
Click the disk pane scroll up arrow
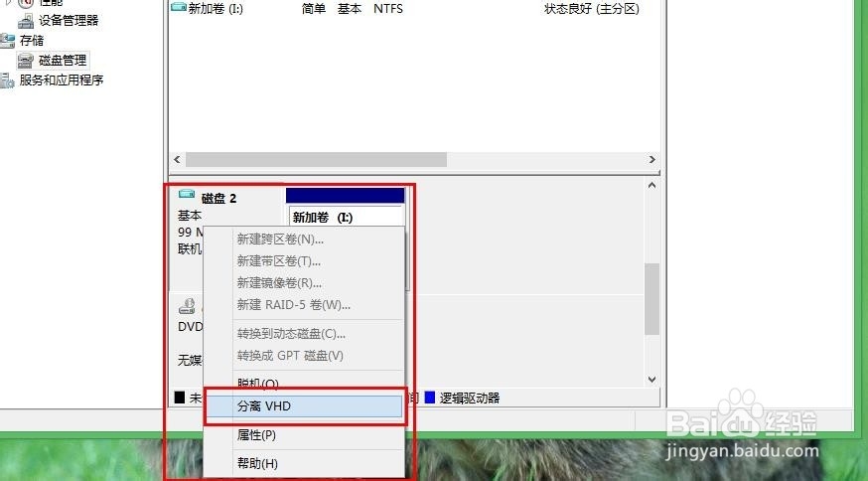tap(652, 185)
